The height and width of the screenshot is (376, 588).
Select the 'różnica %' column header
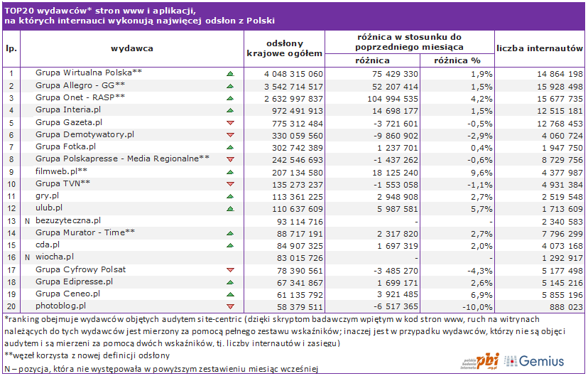457,60
